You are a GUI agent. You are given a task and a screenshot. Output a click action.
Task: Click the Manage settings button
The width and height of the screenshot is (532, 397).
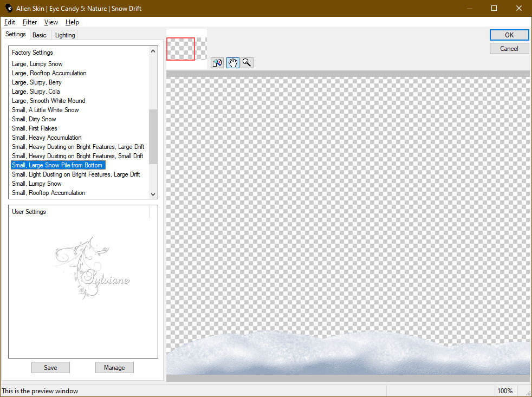click(x=114, y=367)
